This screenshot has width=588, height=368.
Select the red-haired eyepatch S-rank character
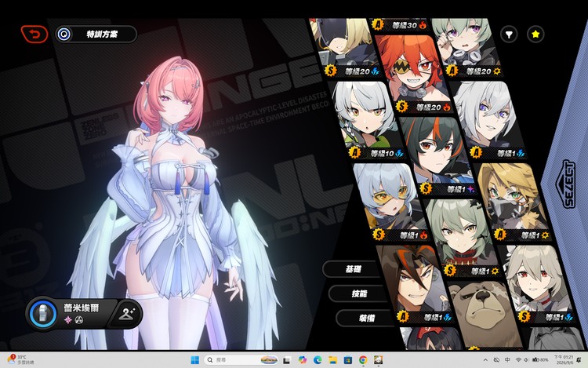click(416, 73)
